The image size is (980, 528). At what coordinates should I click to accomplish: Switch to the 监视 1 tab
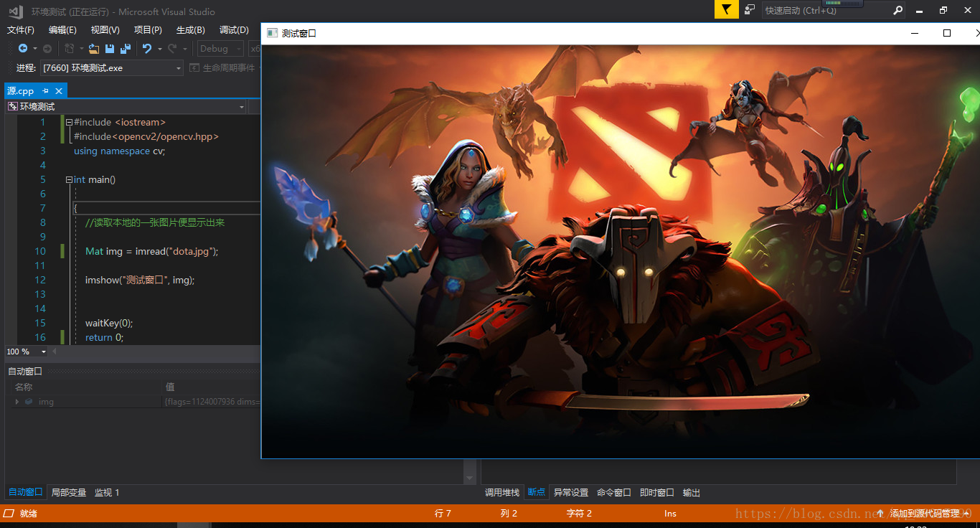click(107, 492)
